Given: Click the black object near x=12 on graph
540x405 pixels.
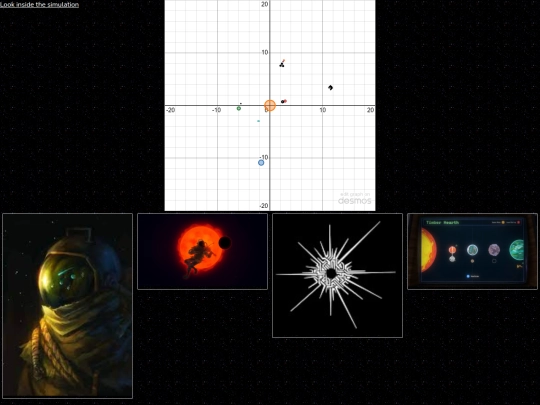Looking at the screenshot, I should click(330, 87).
